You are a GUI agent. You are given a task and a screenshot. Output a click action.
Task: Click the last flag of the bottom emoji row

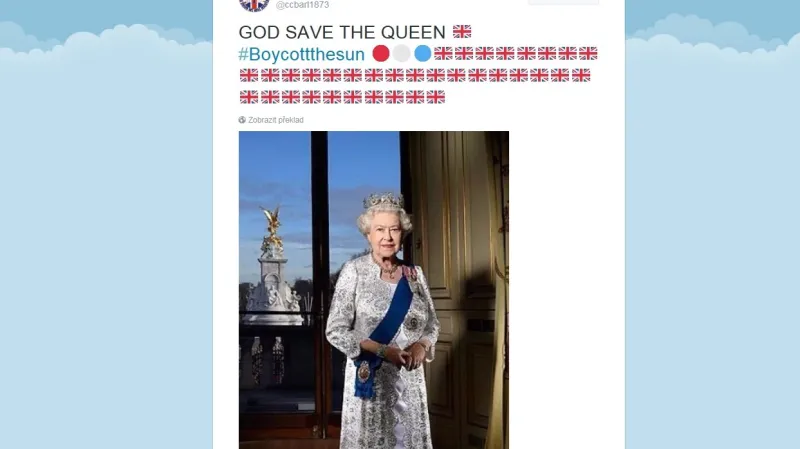tap(436, 97)
